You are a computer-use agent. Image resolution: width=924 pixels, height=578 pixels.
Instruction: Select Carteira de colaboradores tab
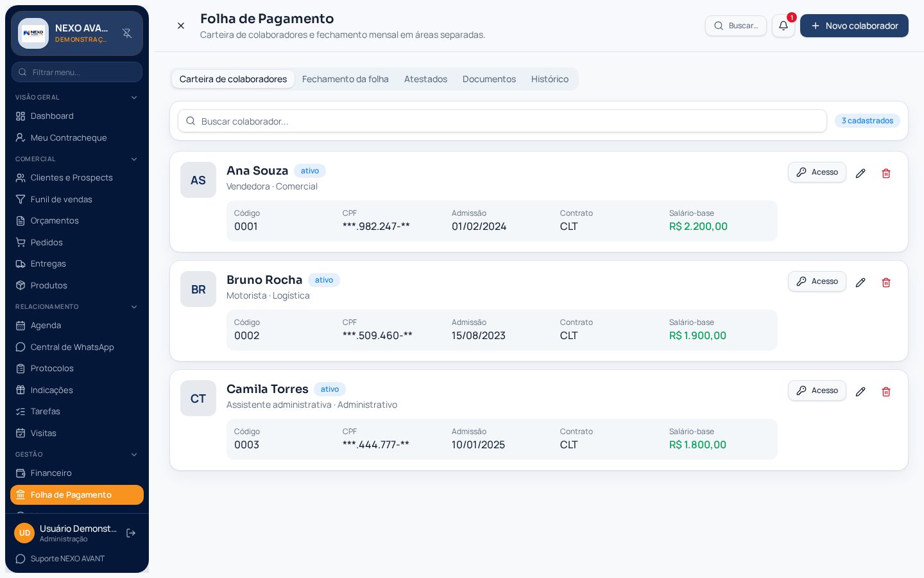[x=233, y=79]
